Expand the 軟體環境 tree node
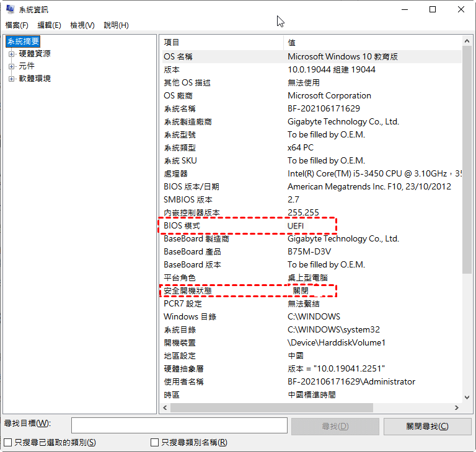The width and height of the screenshot is (476, 452). [x=11, y=79]
